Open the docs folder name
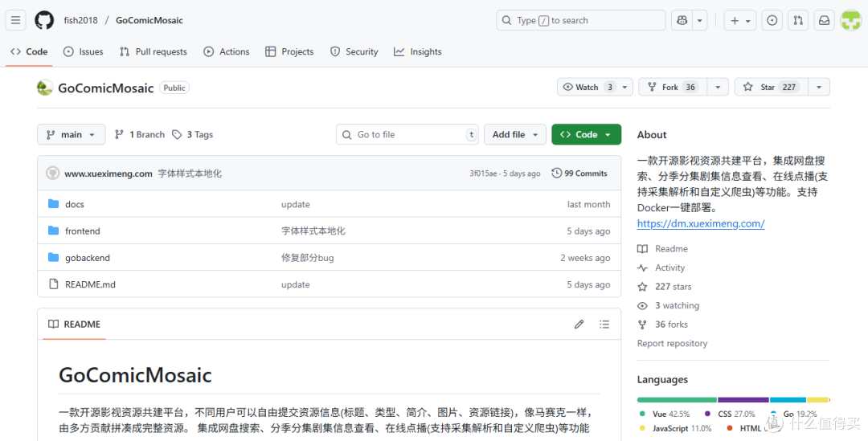The width and height of the screenshot is (868, 441). point(75,204)
